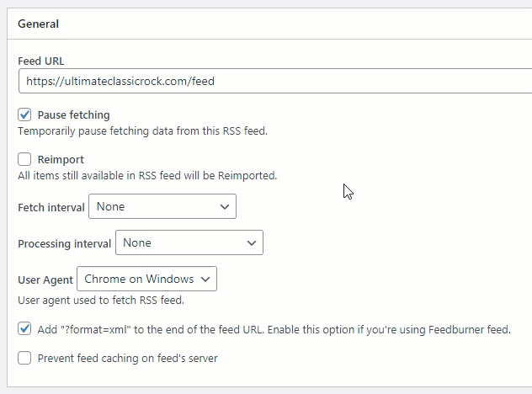The height and width of the screenshot is (394, 532).
Task: Click the Prevent feed caching label text
Action: coord(128,359)
